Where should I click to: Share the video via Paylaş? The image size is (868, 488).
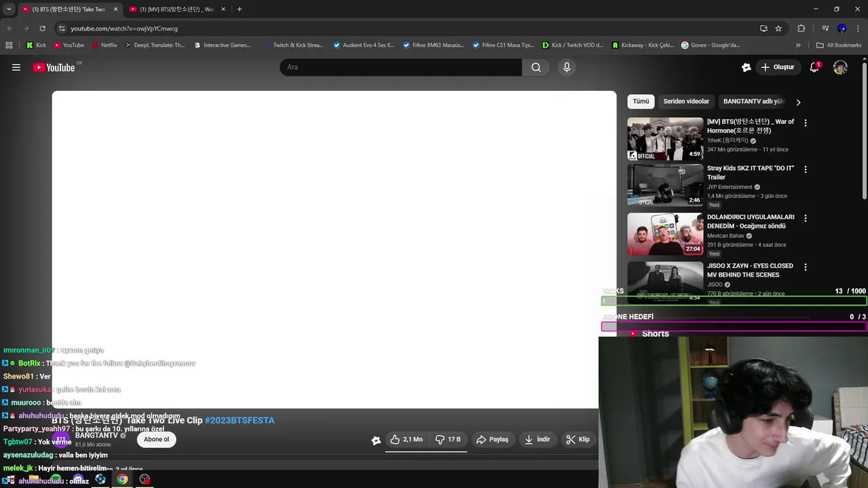point(492,439)
